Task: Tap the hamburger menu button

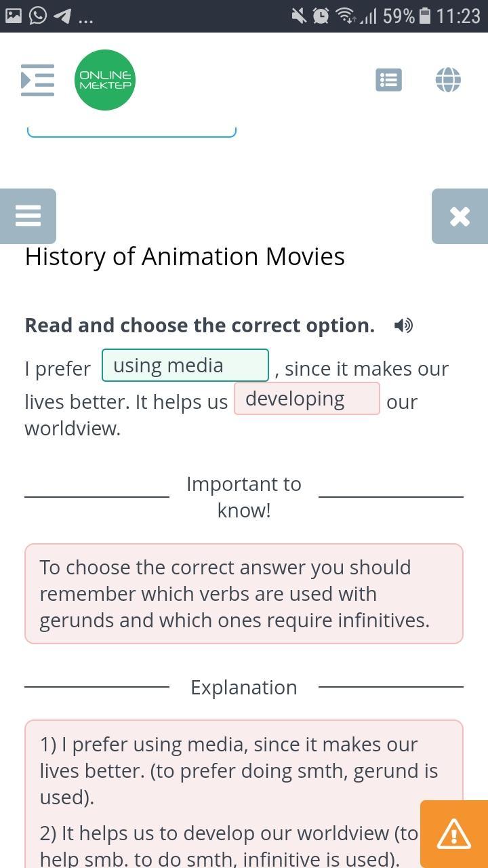Action: point(28,216)
